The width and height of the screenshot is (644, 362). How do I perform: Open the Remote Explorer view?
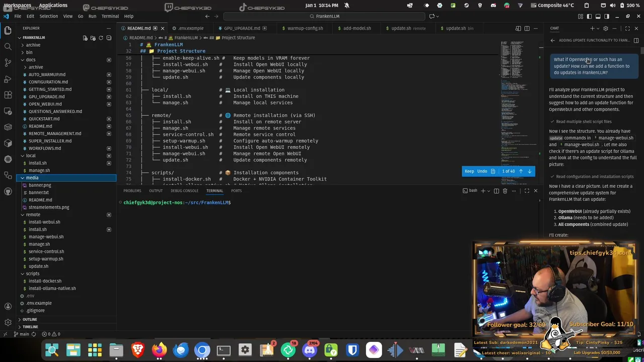pos(8,111)
